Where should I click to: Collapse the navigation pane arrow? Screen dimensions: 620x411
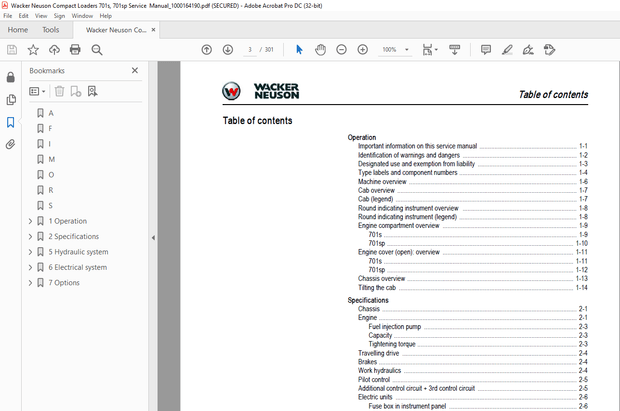(153, 238)
